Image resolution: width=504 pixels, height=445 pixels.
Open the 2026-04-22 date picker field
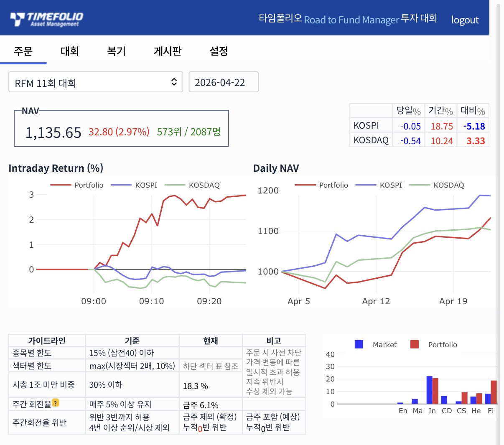(224, 82)
